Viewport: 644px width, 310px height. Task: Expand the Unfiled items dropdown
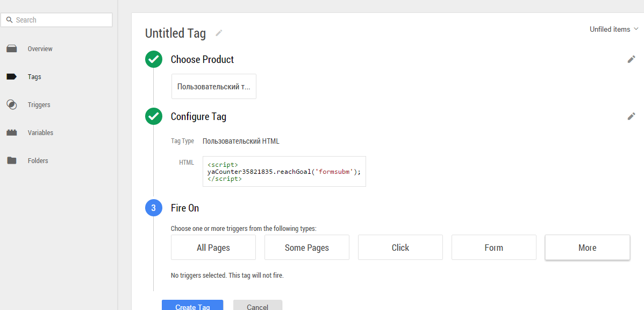(614, 29)
